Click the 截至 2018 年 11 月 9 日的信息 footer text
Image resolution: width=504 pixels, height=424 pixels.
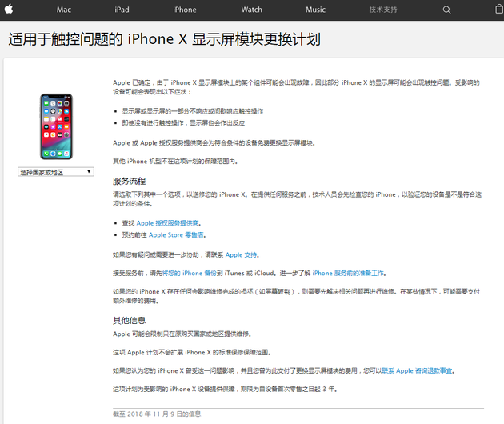click(x=157, y=414)
